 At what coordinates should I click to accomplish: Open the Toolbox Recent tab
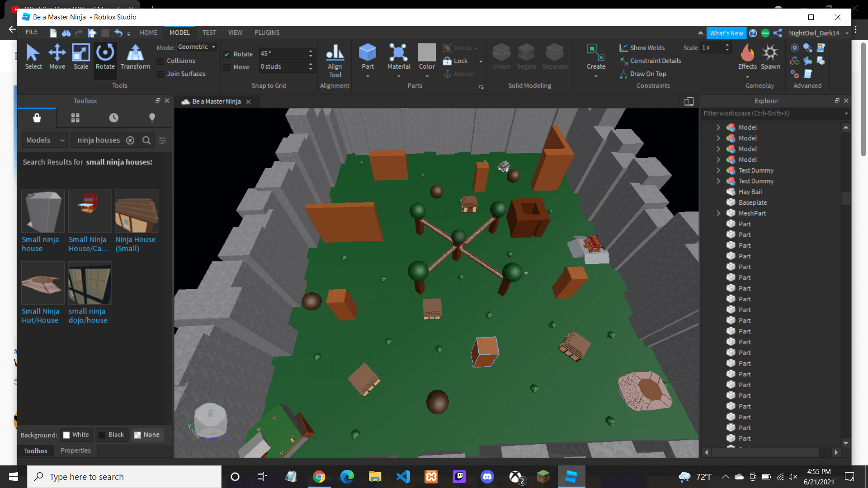(113, 118)
